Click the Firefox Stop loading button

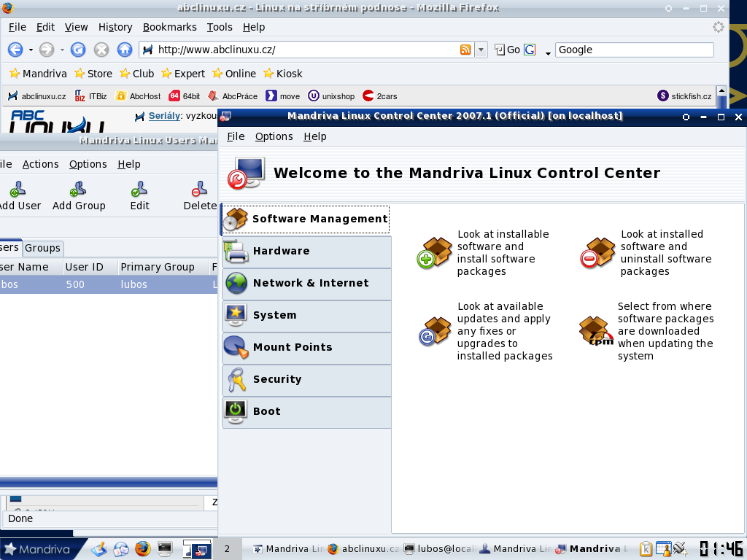(x=101, y=50)
